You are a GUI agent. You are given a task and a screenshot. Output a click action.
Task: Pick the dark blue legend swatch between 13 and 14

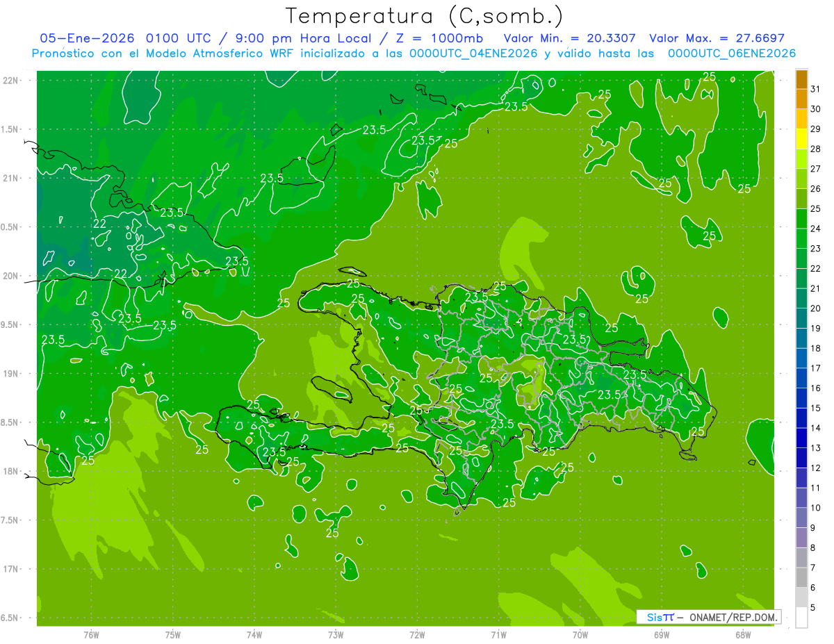[801, 438]
